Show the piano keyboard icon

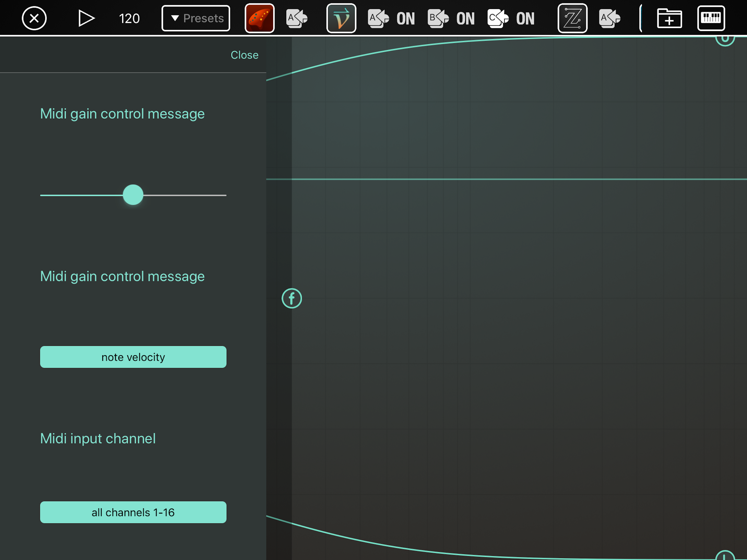tap(711, 18)
